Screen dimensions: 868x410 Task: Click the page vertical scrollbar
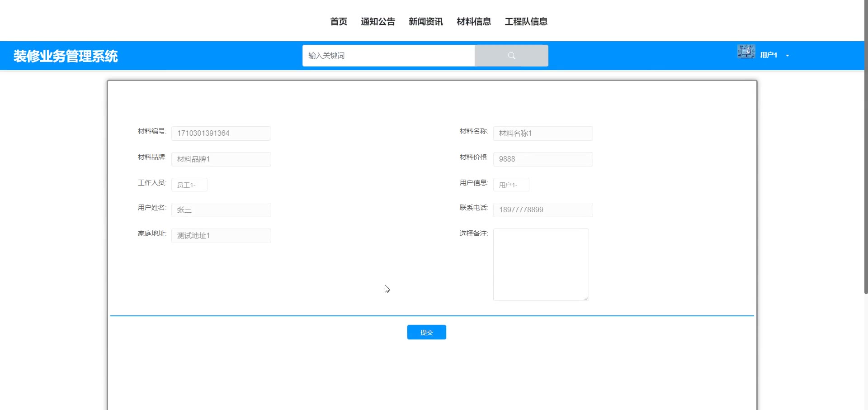tap(866, 147)
